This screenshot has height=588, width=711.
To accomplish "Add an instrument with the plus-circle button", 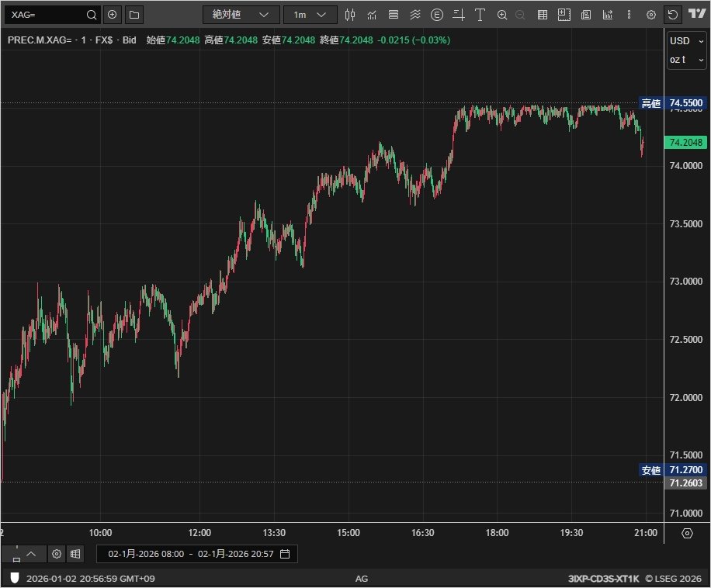I will (112, 15).
